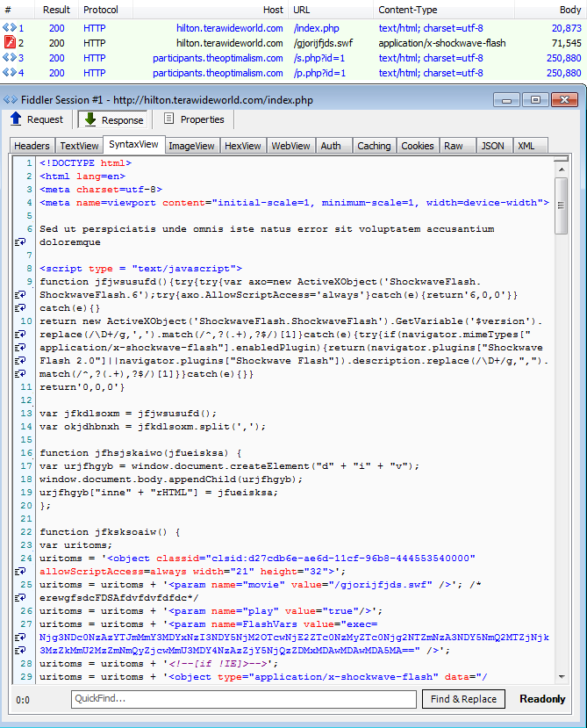Select session 1 HTML icon

pyautogui.click(x=10, y=28)
